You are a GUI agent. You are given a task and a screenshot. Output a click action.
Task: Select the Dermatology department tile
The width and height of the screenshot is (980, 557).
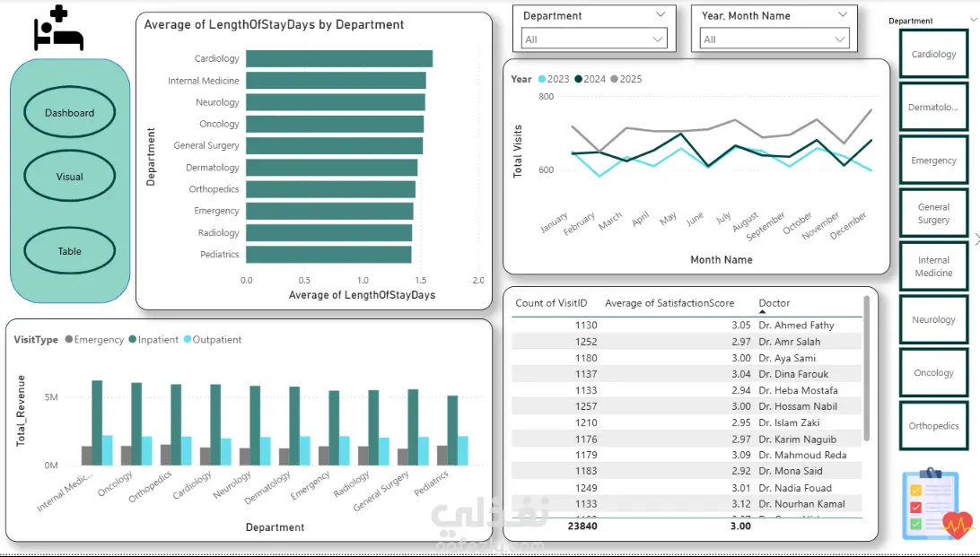933,108
